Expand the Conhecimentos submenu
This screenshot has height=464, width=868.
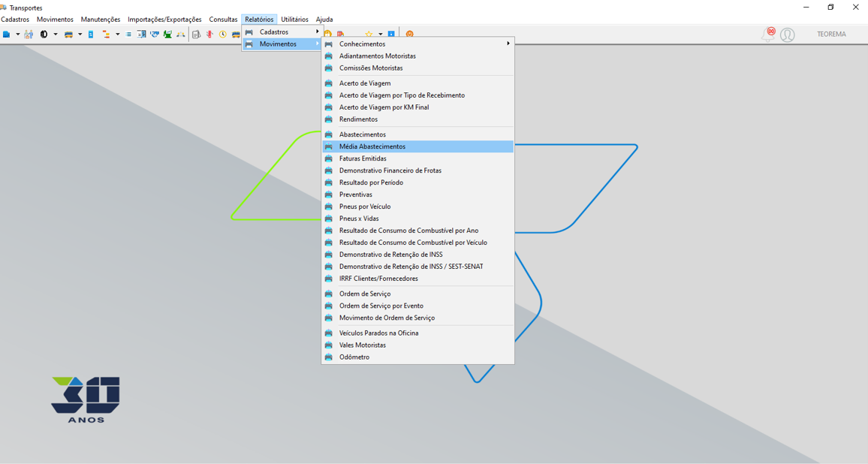coord(418,44)
